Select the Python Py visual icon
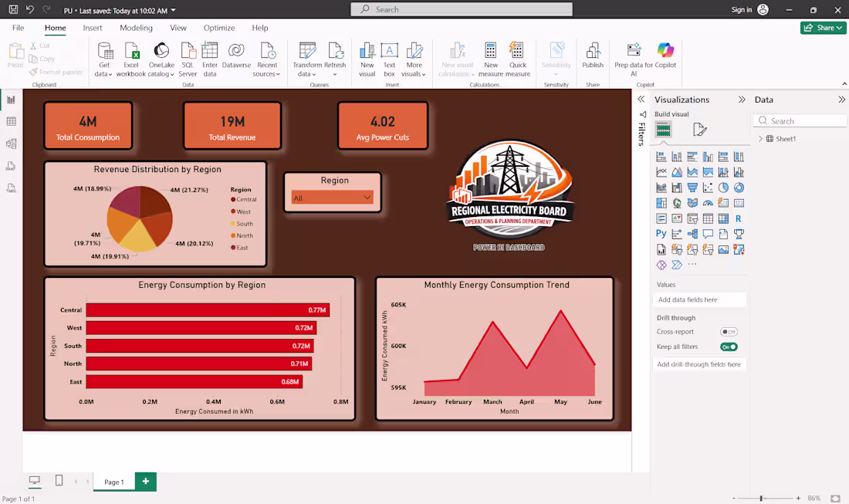 (661, 234)
